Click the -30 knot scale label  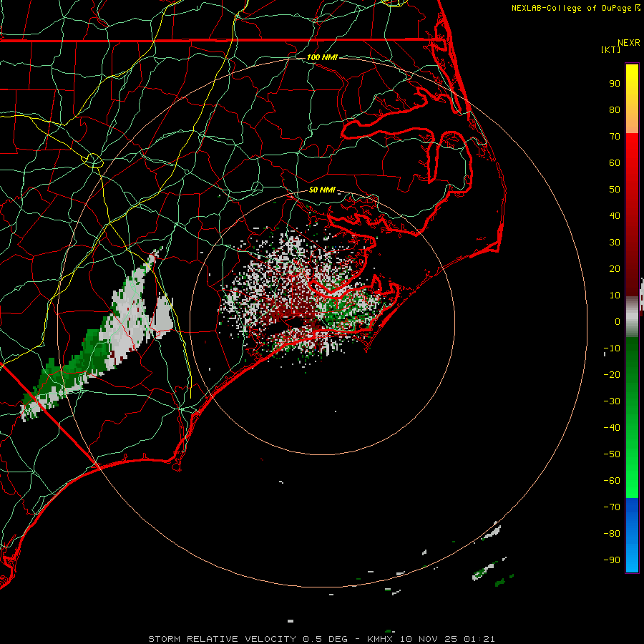point(612,401)
